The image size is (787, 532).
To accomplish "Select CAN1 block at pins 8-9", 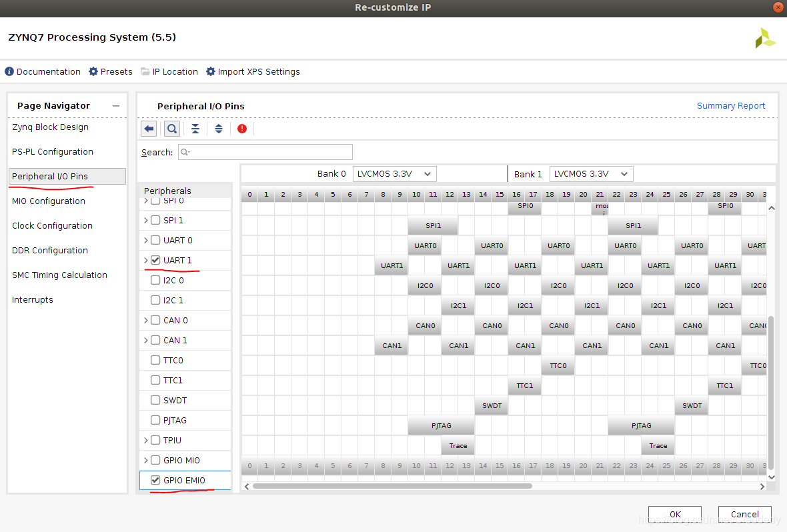I will tap(391, 345).
